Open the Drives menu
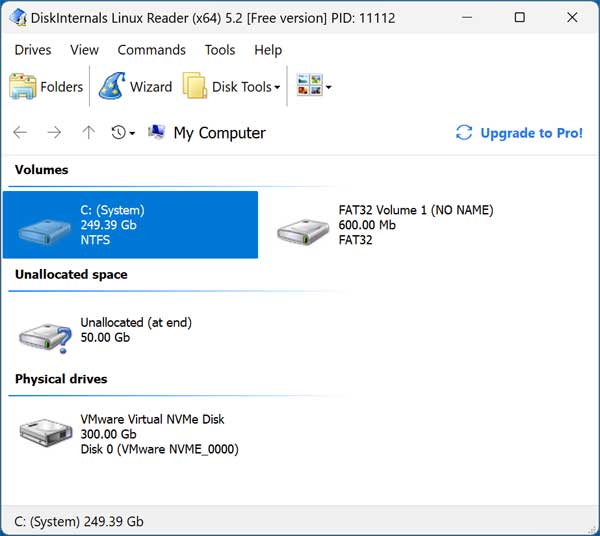600x536 pixels. (33, 50)
